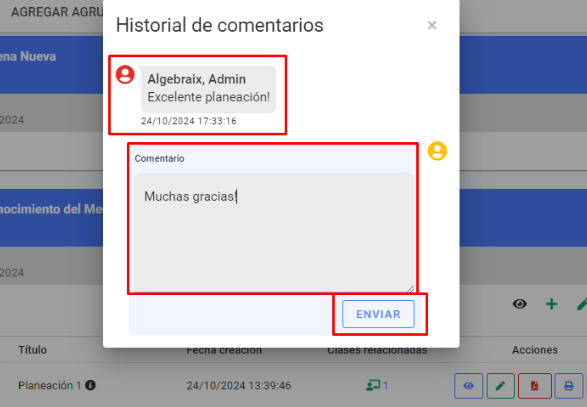The width and height of the screenshot is (587, 407).
Task: Send the comment with ENVIAR button
Action: (378, 314)
